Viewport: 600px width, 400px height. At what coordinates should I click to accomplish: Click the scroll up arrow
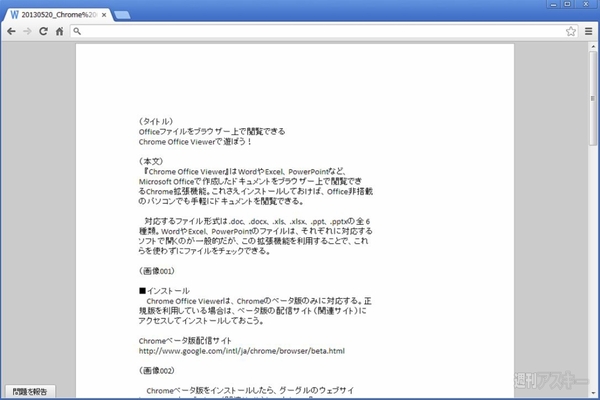(x=593, y=47)
